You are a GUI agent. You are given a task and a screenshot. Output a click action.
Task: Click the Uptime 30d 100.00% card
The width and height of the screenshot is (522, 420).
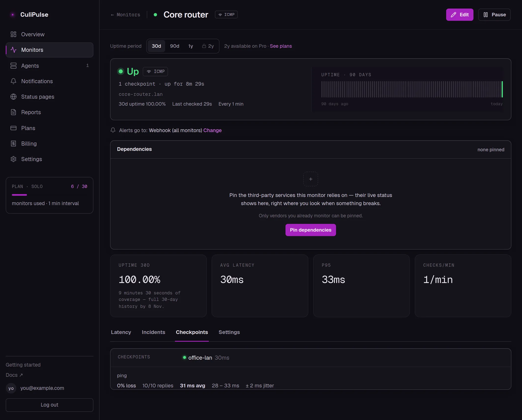[158, 286]
